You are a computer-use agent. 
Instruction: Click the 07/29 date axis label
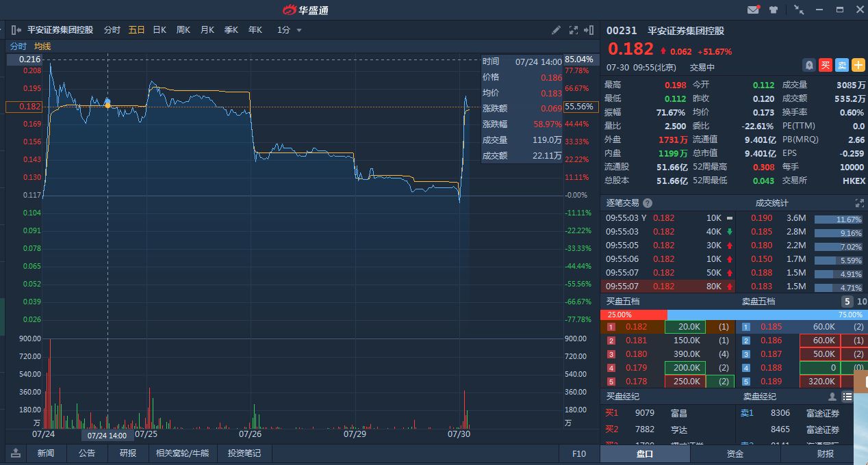pos(355,434)
